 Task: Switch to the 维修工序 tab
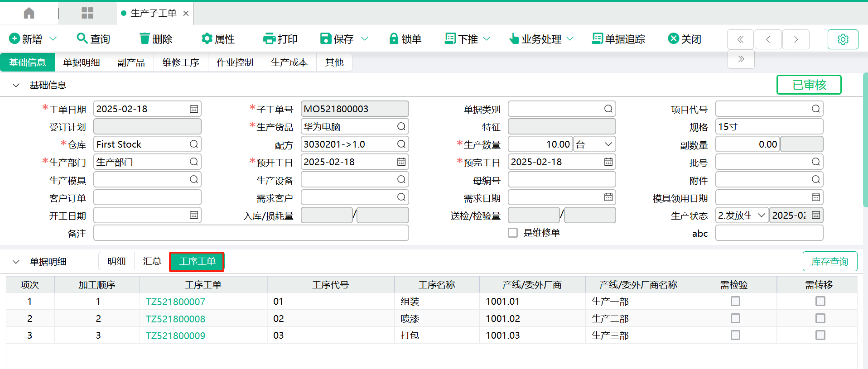pos(181,62)
